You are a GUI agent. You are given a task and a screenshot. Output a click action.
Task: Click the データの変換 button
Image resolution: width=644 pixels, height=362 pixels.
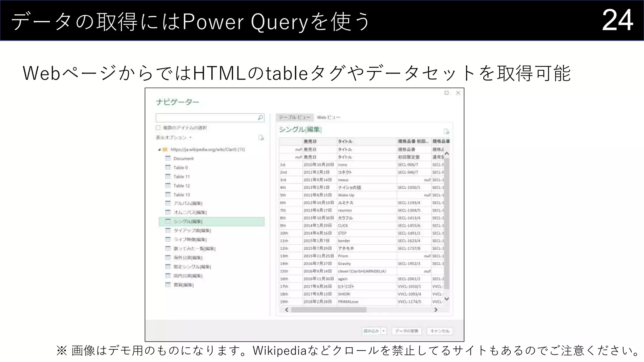point(407,331)
